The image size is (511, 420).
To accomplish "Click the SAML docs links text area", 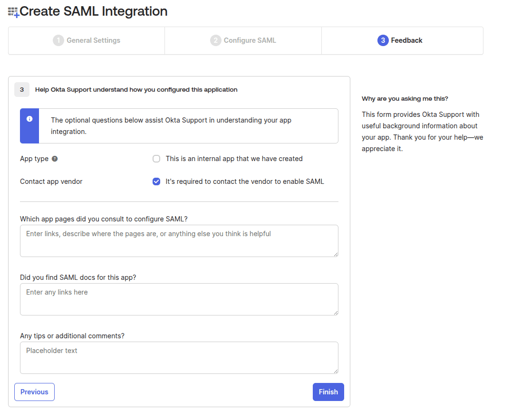I will click(x=179, y=299).
